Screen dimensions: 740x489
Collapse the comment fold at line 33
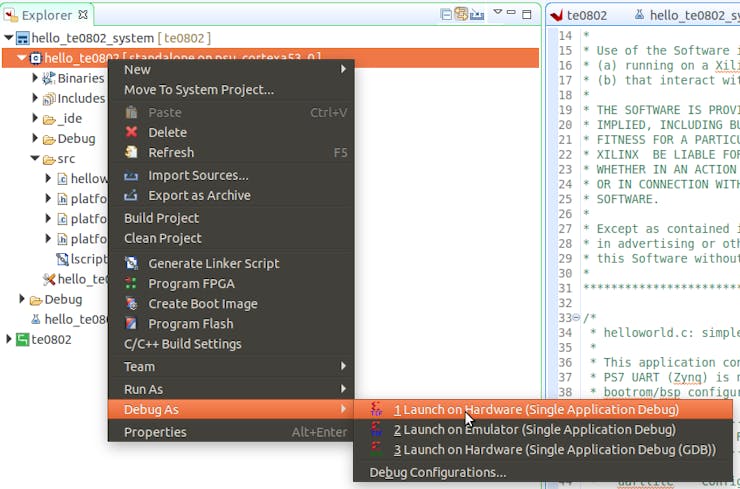pos(576,318)
